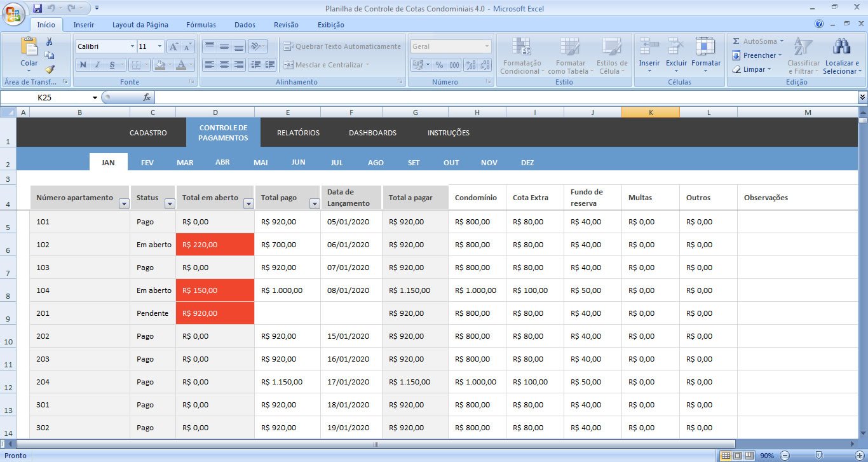
Task: Select the Pendente status cell for 201
Action: pyautogui.click(x=153, y=313)
